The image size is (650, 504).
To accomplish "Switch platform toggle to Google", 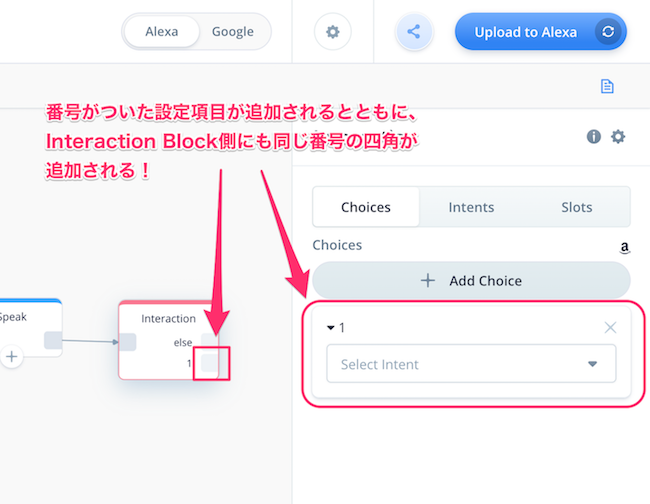I will [x=233, y=32].
